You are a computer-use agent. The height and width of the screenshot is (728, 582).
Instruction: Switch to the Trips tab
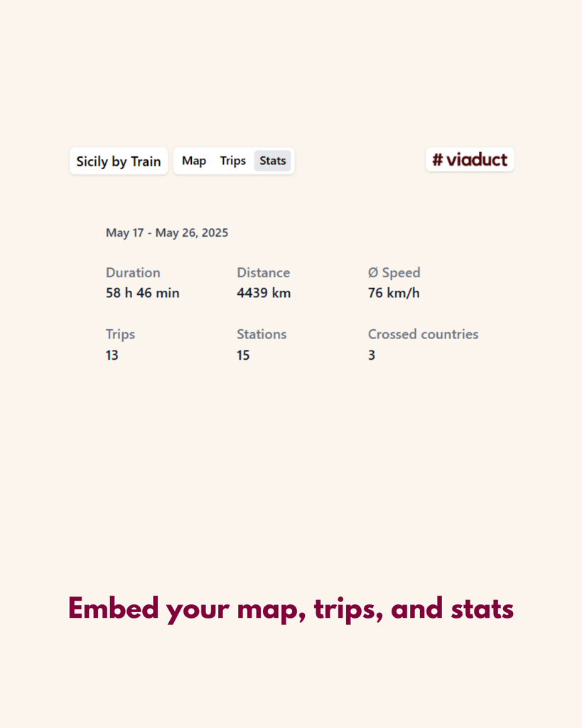[x=233, y=161]
